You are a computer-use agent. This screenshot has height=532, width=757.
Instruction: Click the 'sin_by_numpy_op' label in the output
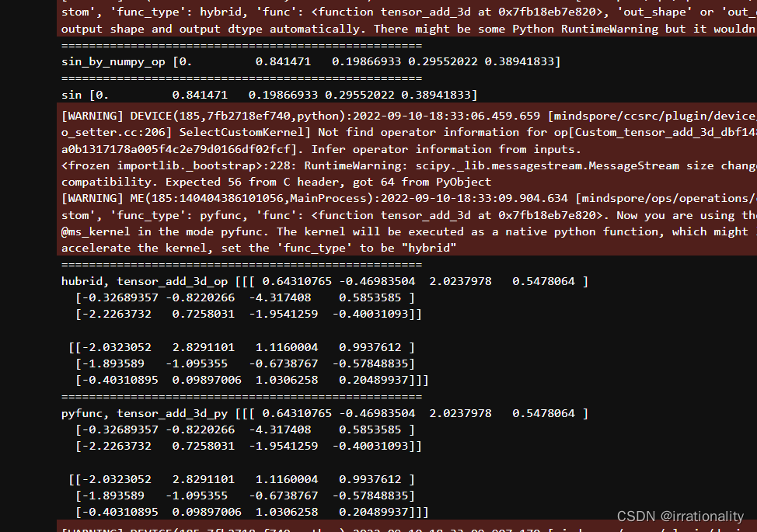(113, 61)
